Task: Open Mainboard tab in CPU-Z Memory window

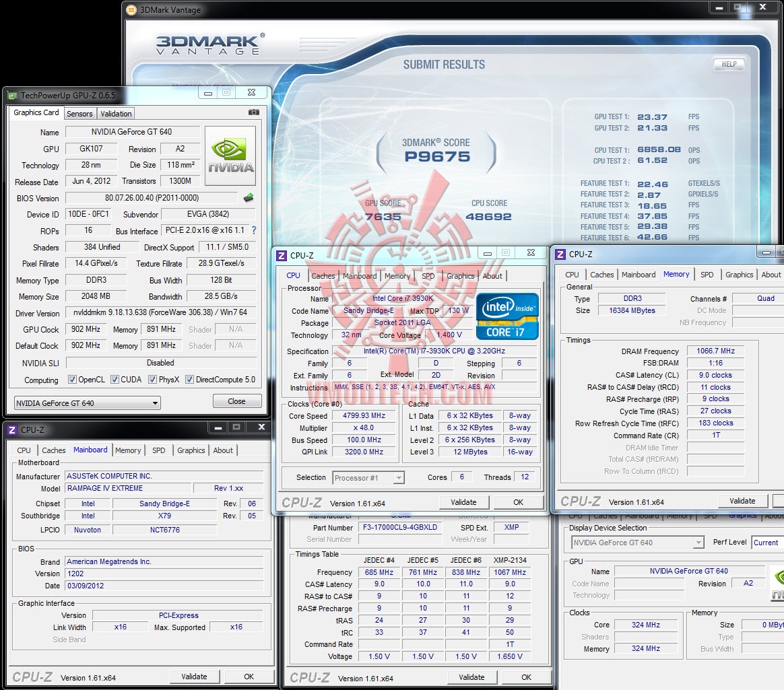Action: (639, 275)
